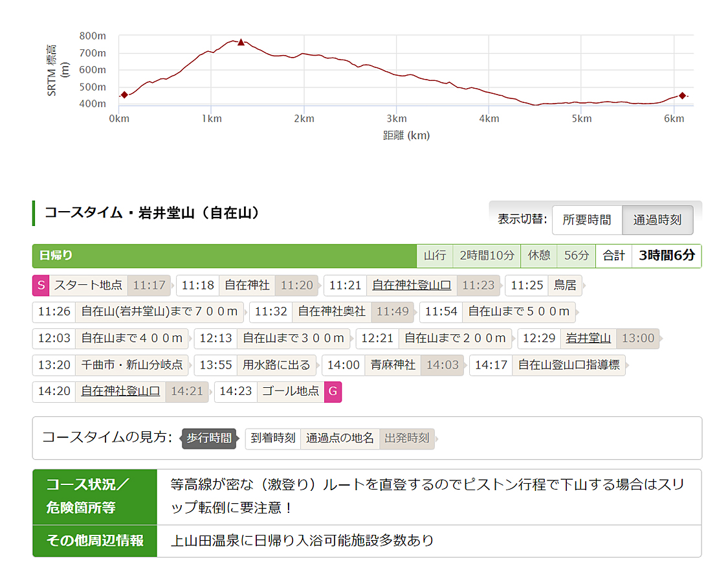Viewport: 728px width, 564px height.
Task: Switch display to 所要時間
Action: pos(586,220)
